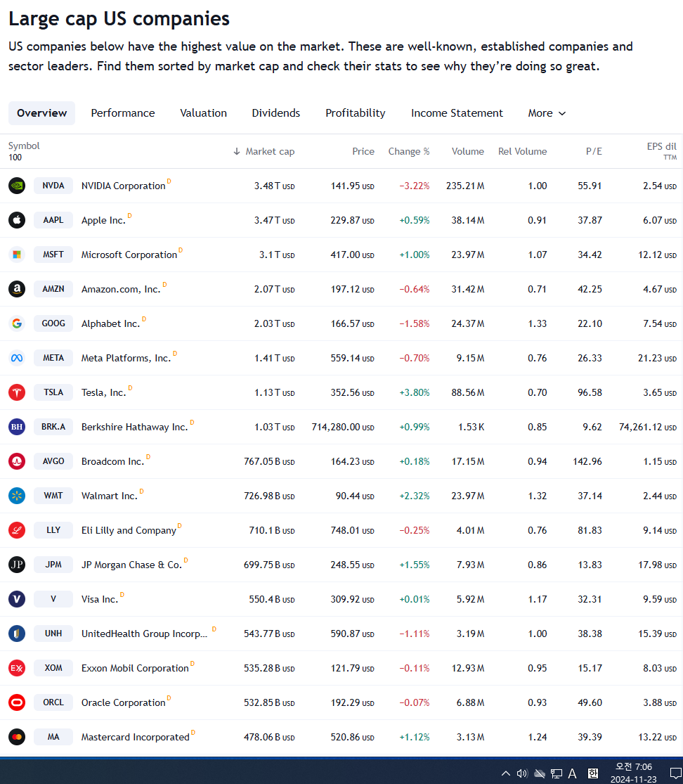This screenshot has width=683, height=784.
Task: Click the Tesla logo icon
Action: point(17,392)
